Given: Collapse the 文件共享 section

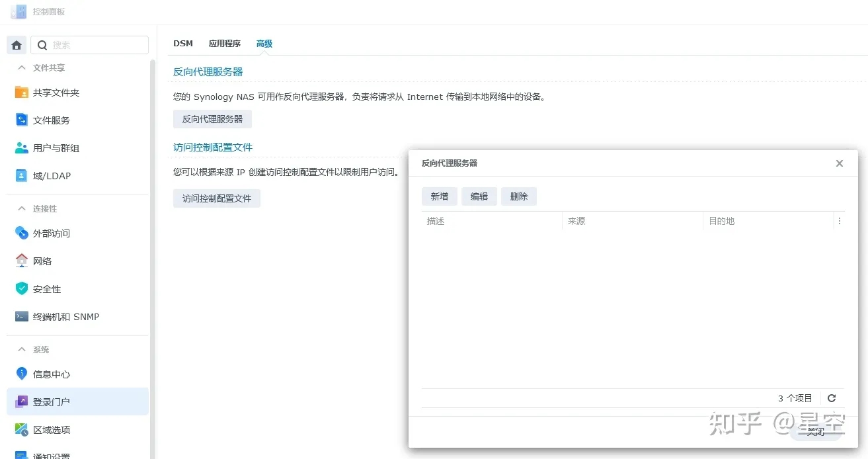Looking at the screenshot, I should point(22,68).
